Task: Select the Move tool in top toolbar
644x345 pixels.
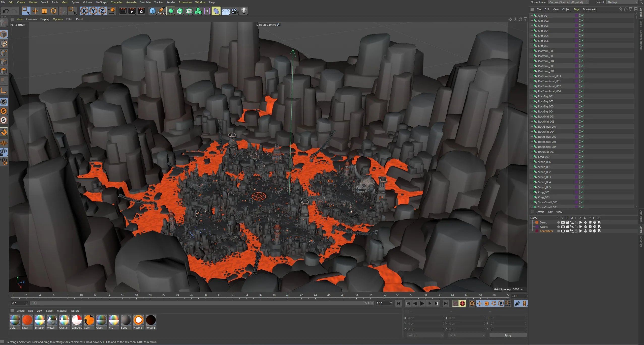Action: click(35, 11)
